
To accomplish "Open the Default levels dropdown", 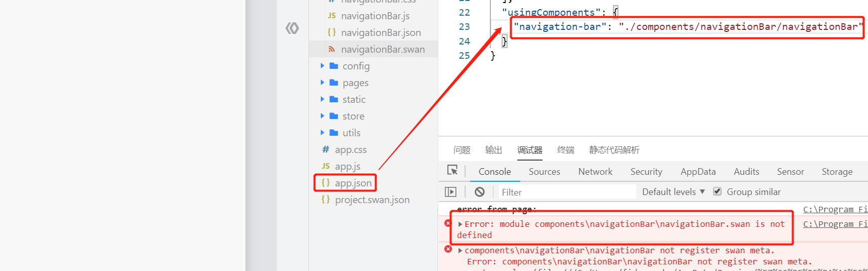I will click(673, 192).
